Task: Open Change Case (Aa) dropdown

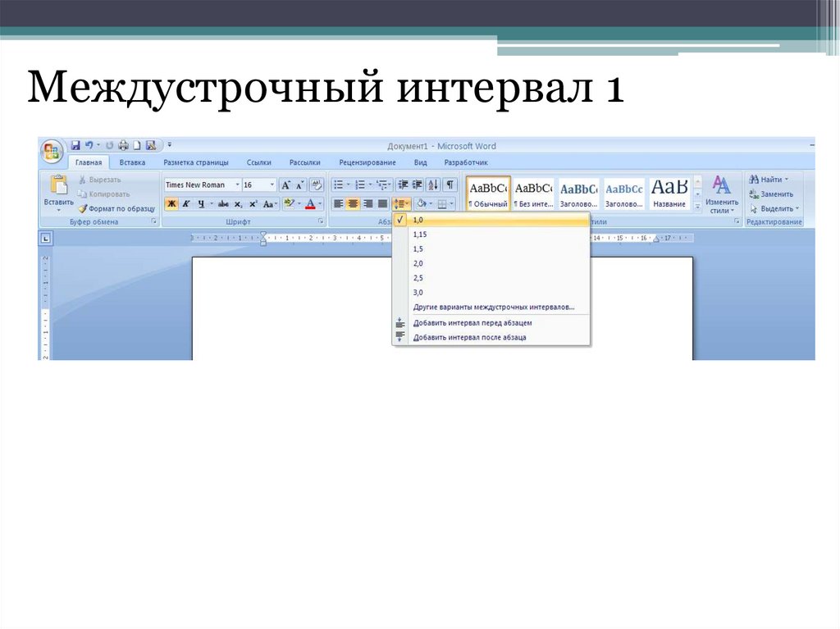Action: (270, 204)
